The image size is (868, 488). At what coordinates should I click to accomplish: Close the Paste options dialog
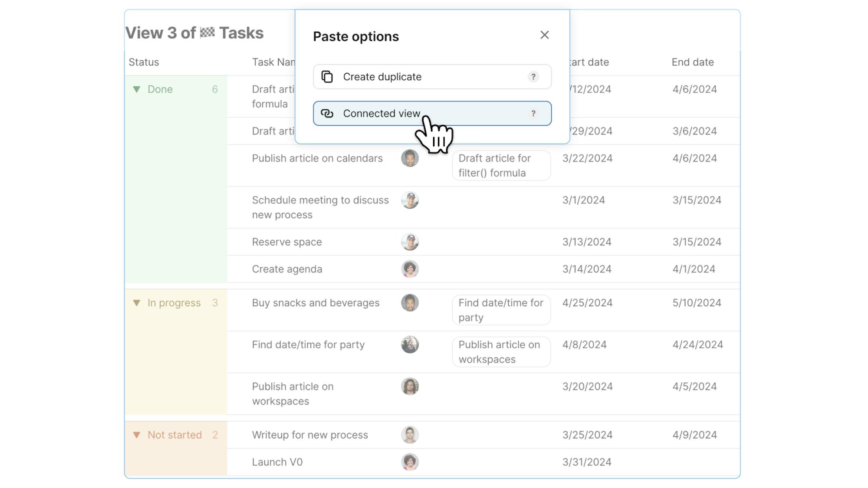[544, 35]
